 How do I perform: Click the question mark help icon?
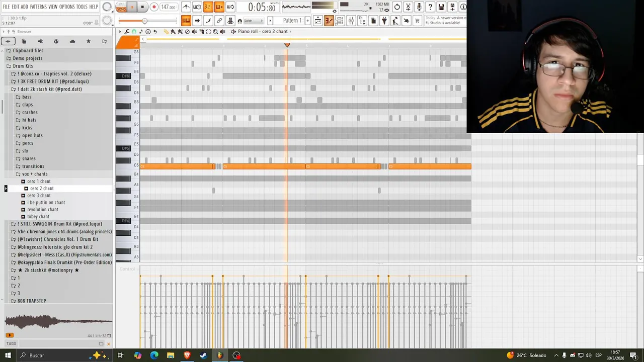(x=430, y=7)
